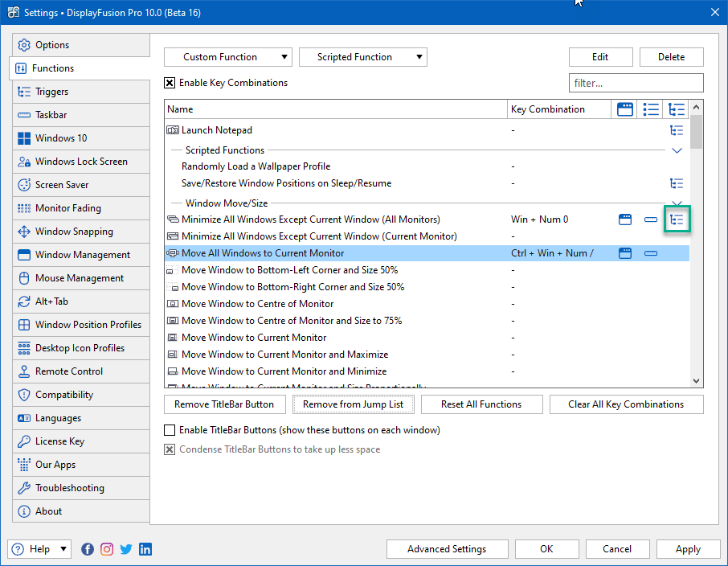Click the Mouse Management icon

23,278
